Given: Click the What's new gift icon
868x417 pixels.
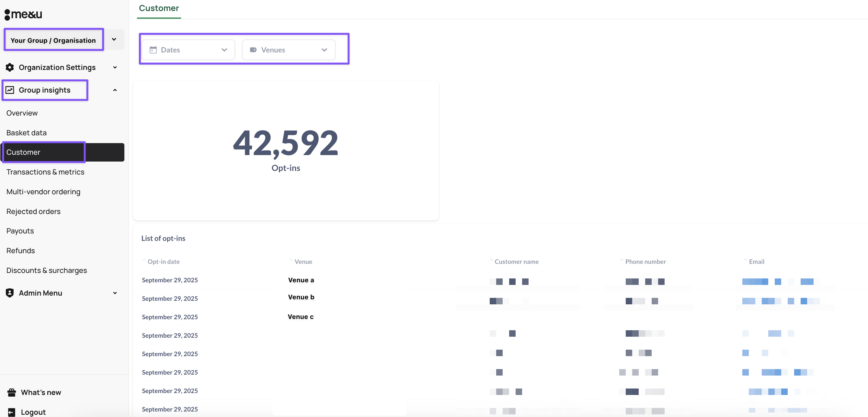Looking at the screenshot, I should click(11, 392).
